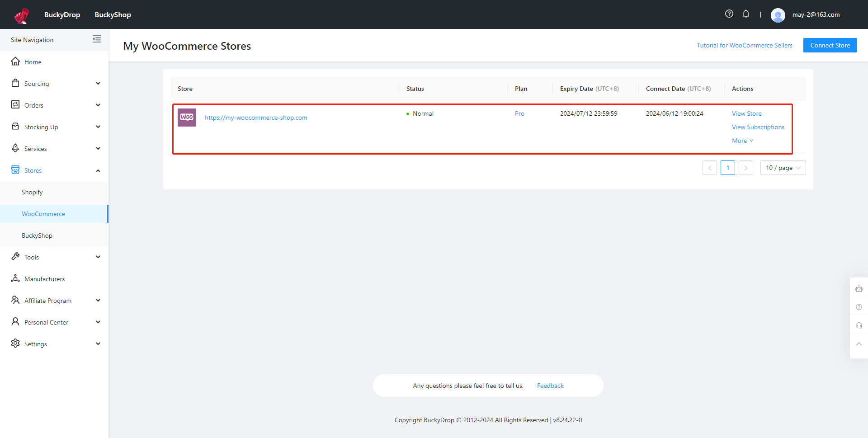The image size is (868, 438).
Task: Click the user avatar icon
Action: 778,15
